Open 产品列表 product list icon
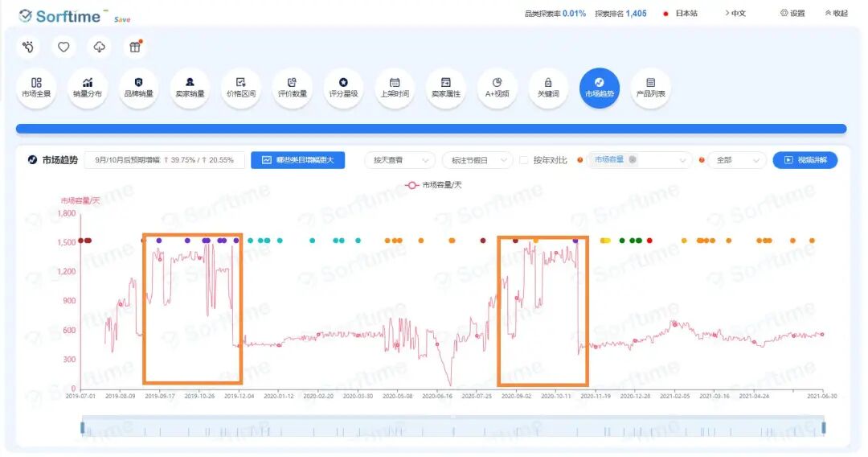868x457 pixels. point(650,88)
